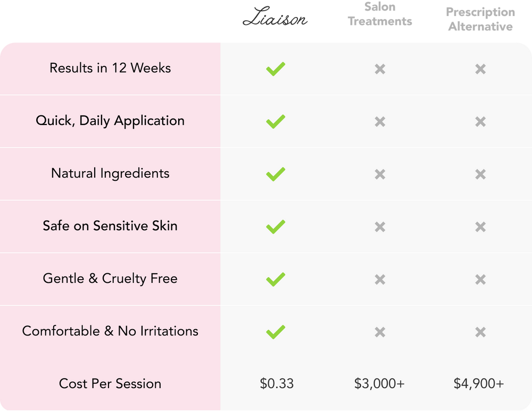Click the $3,000+ cost value
532x411 pixels.
point(380,383)
